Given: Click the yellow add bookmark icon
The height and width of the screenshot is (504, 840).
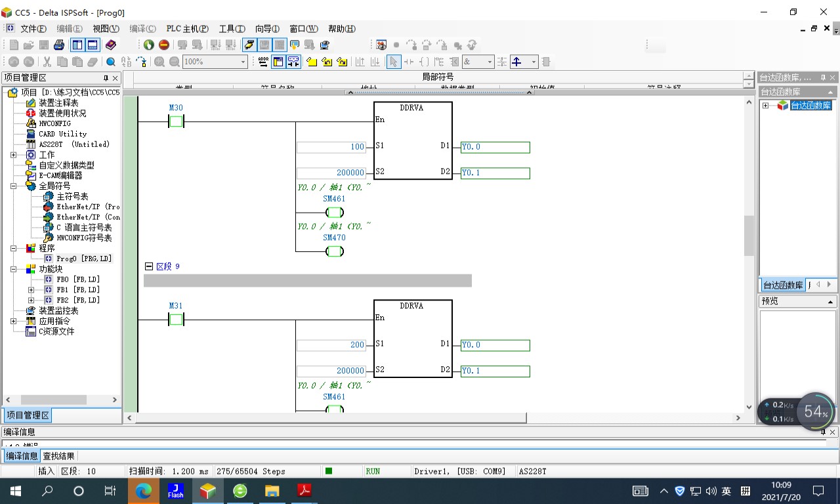Looking at the screenshot, I should tap(312, 62).
